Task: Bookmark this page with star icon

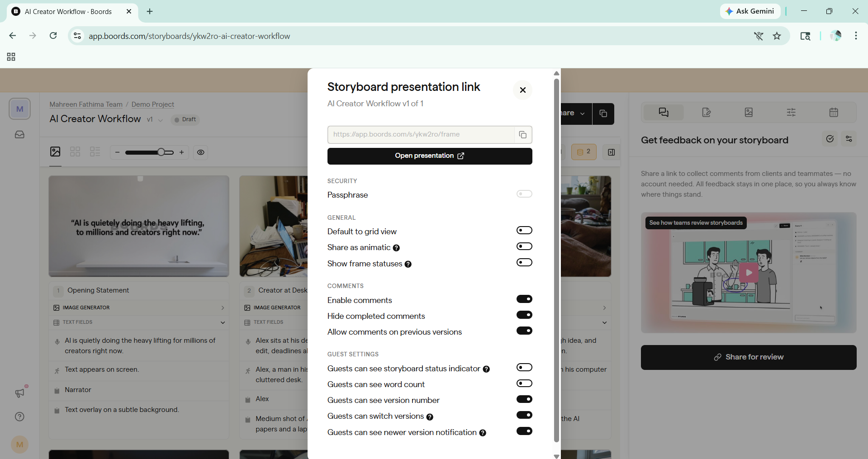Action: [777, 36]
